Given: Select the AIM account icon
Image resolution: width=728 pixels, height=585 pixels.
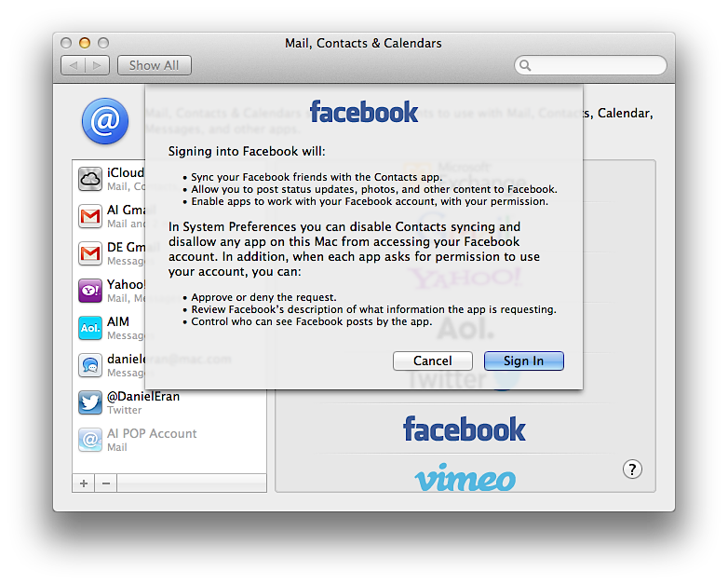Looking at the screenshot, I should [x=90, y=328].
